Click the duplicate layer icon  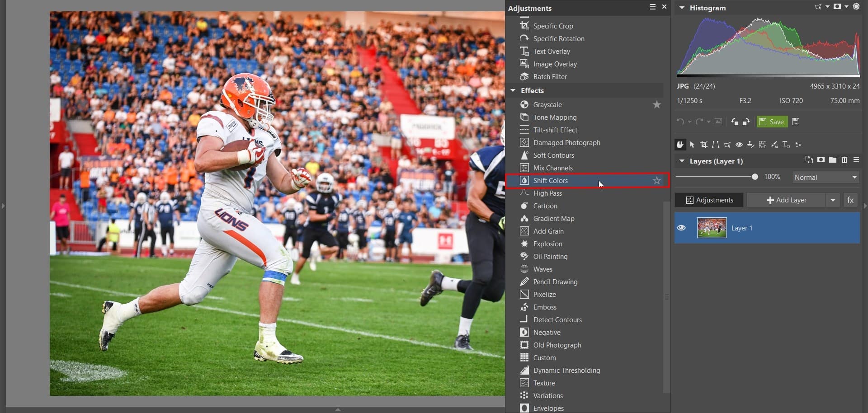click(x=809, y=160)
